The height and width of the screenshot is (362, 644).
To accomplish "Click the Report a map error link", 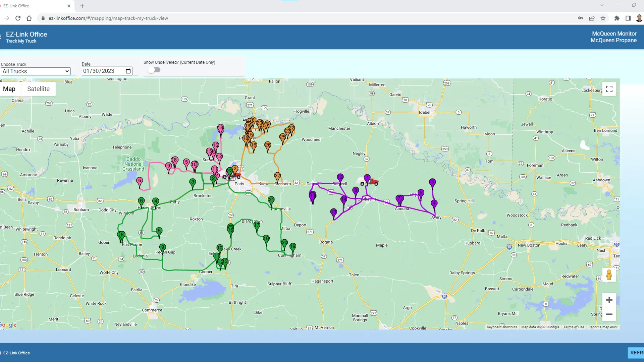I will [x=603, y=327].
